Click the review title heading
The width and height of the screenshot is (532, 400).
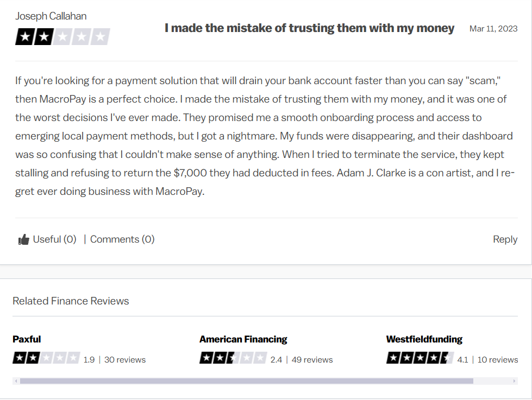(309, 28)
